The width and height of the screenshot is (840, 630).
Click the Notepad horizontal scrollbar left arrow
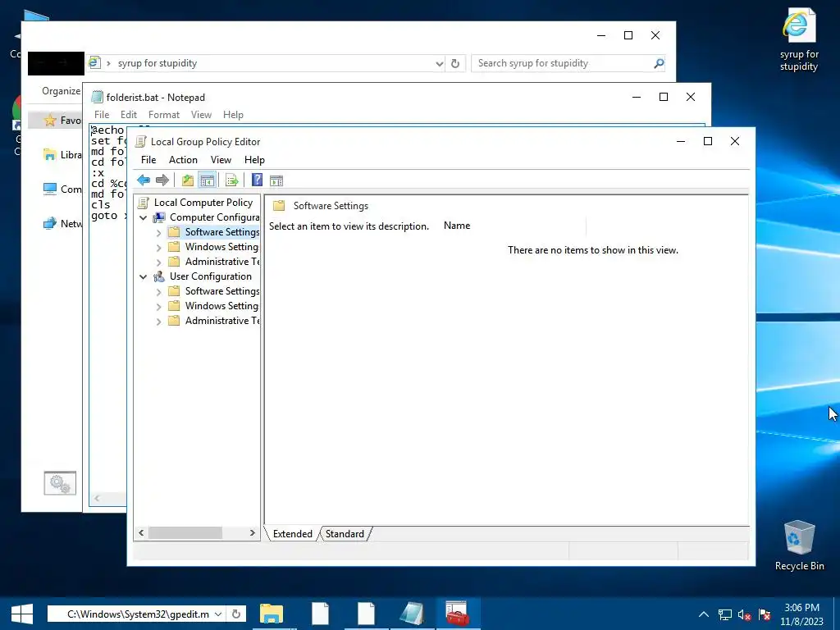point(97,498)
